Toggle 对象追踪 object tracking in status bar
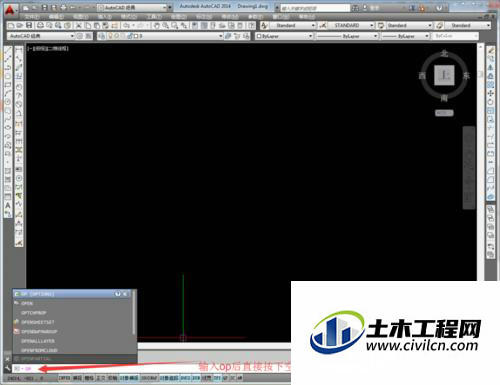 [169, 378]
